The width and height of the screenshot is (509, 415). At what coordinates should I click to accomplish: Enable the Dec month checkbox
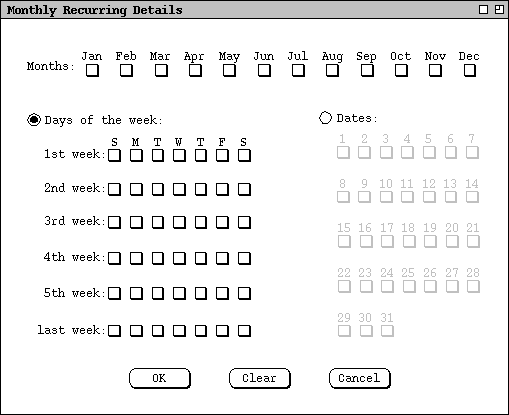coord(470,70)
